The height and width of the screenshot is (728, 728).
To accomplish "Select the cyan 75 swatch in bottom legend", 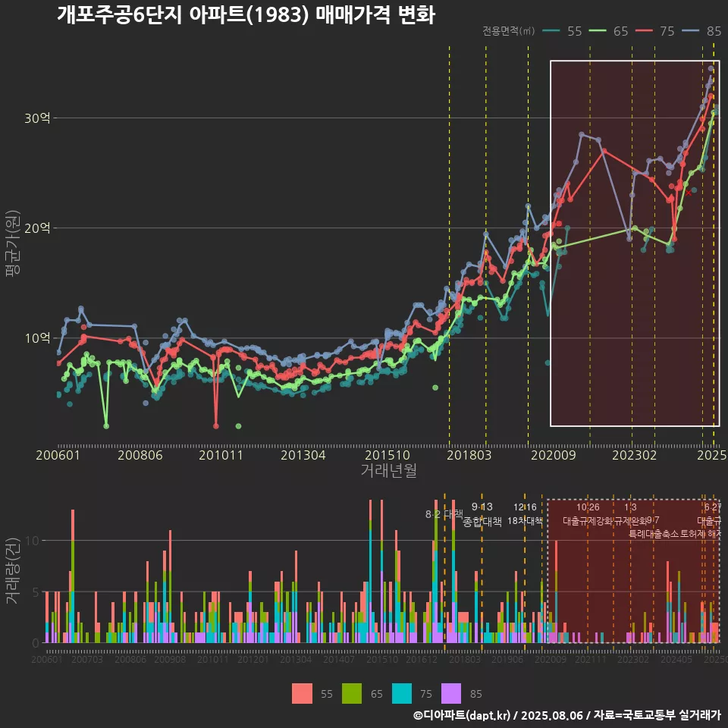I will tap(402, 694).
